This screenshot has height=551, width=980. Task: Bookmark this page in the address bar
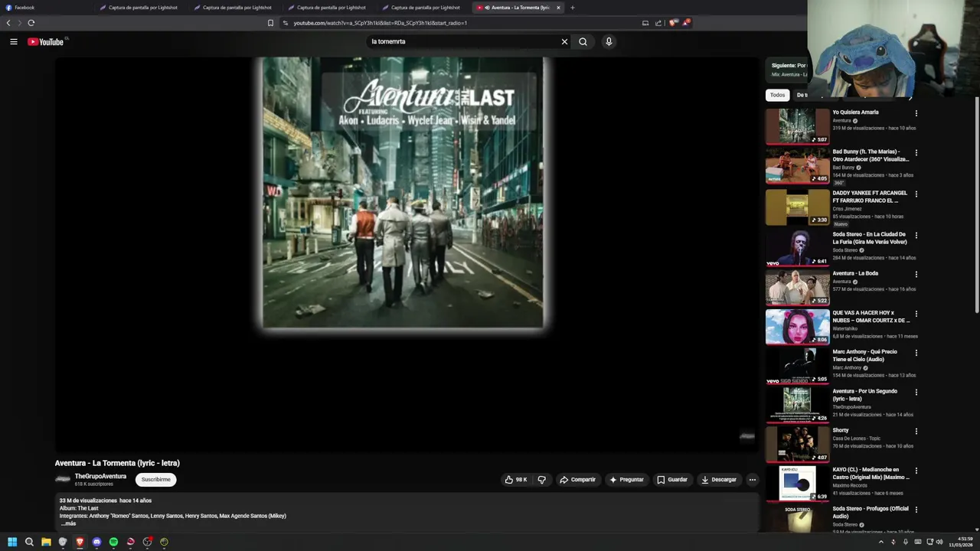click(x=270, y=23)
